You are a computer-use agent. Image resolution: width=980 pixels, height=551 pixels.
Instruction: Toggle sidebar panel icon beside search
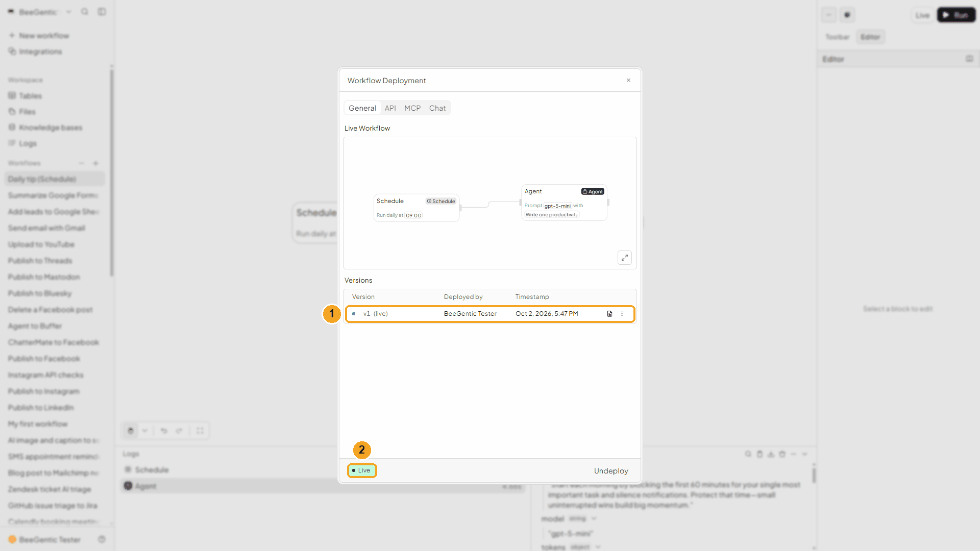(102, 12)
